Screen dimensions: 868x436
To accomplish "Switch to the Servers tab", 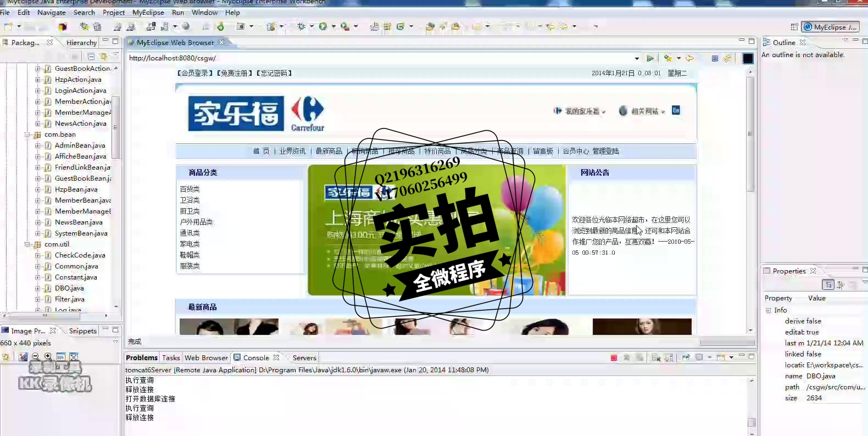I will (x=304, y=357).
